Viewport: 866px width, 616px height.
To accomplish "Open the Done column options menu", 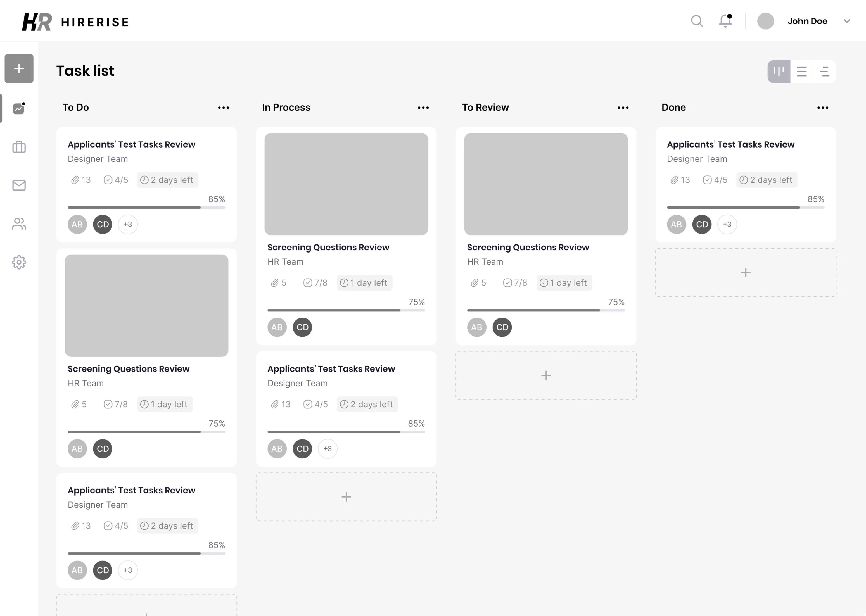I will (x=823, y=108).
